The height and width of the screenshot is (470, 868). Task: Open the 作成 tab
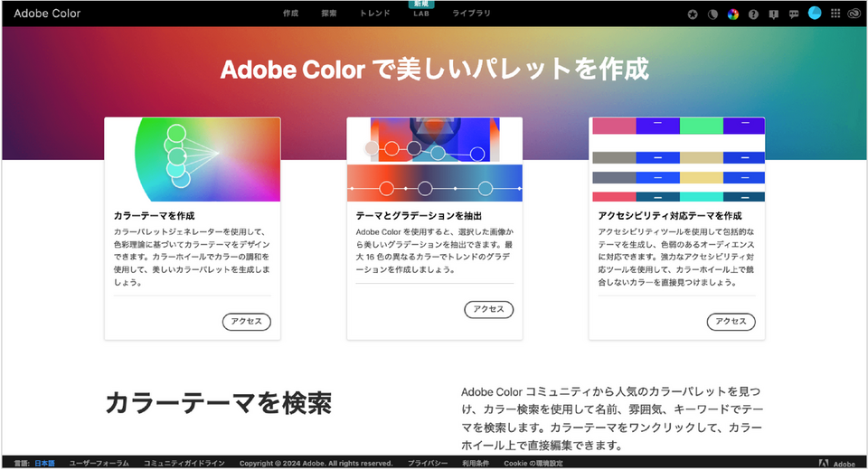click(x=290, y=14)
